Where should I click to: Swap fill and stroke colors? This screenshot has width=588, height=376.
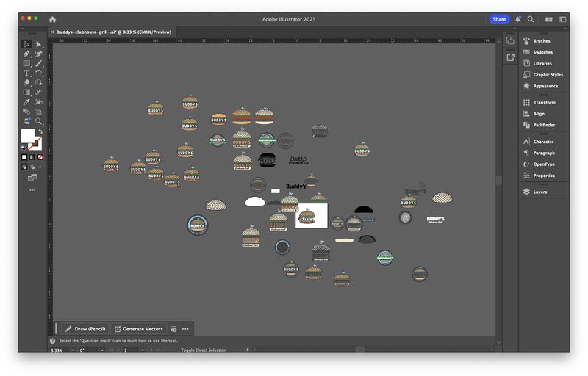tap(40, 132)
